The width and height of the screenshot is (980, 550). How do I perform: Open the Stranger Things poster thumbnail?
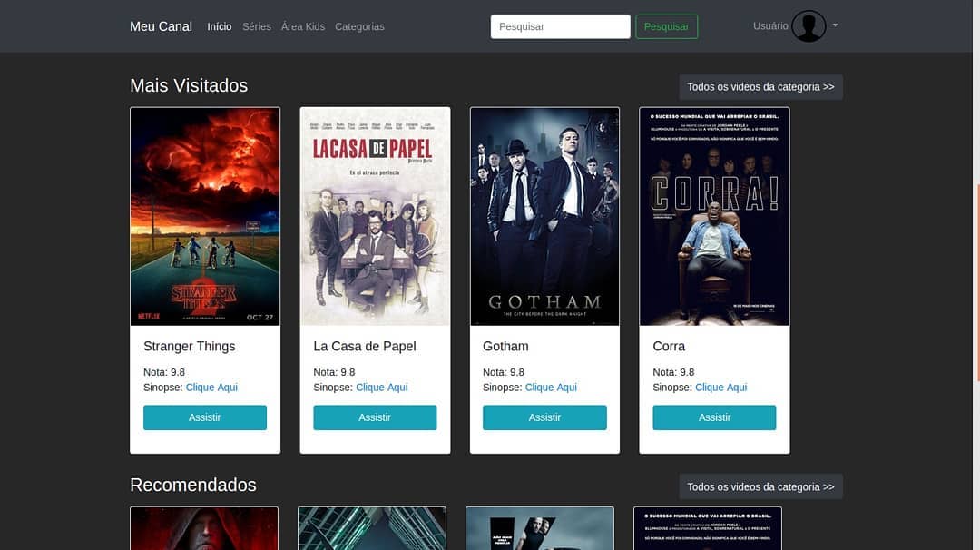pos(205,216)
